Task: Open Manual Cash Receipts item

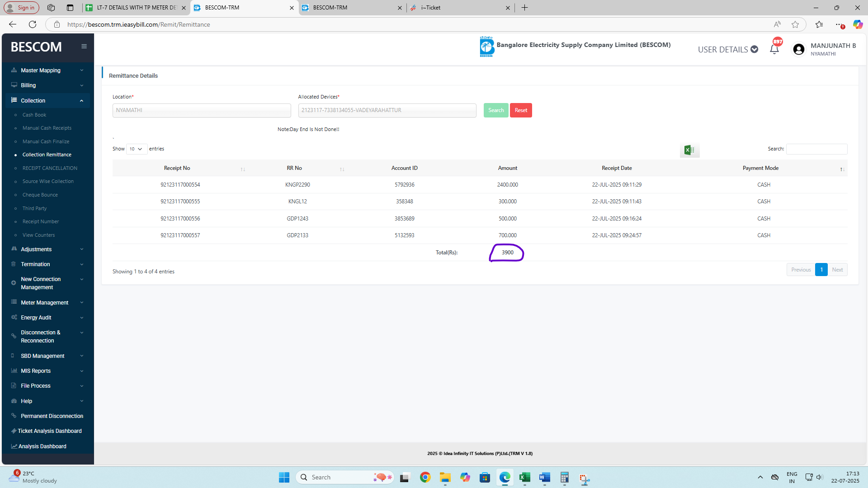Action: tap(47, 128)
